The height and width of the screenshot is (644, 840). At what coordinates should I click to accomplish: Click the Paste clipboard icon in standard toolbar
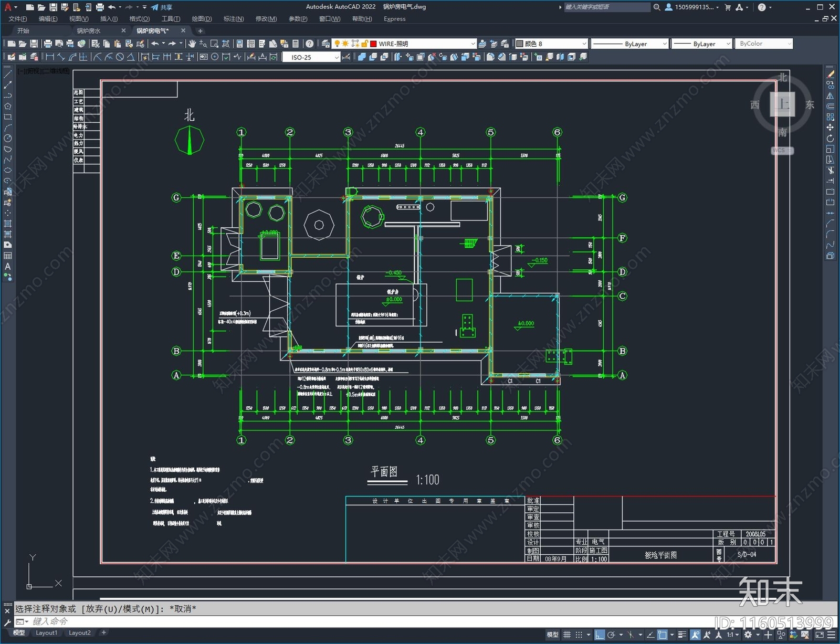[118, 44]
